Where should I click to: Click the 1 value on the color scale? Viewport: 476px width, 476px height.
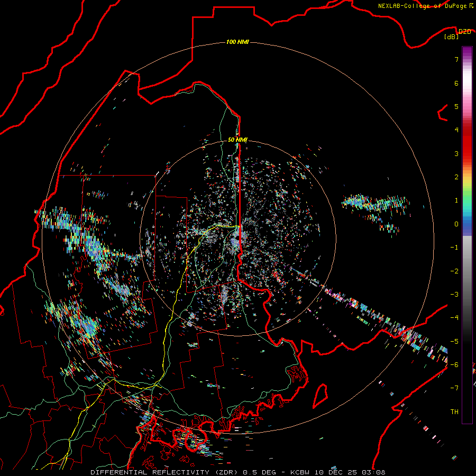[x=456, y=200]
